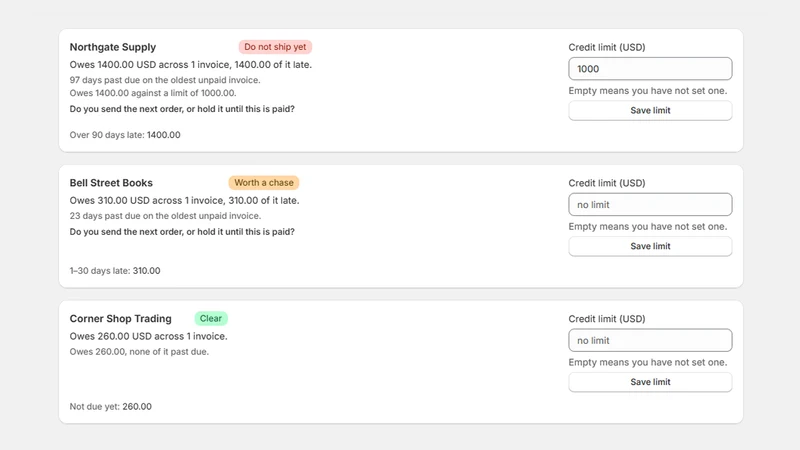Save limit for Bell Street Books
This screenshot has height=450, width=800.
pyautogui.click(x=650, y=246)
